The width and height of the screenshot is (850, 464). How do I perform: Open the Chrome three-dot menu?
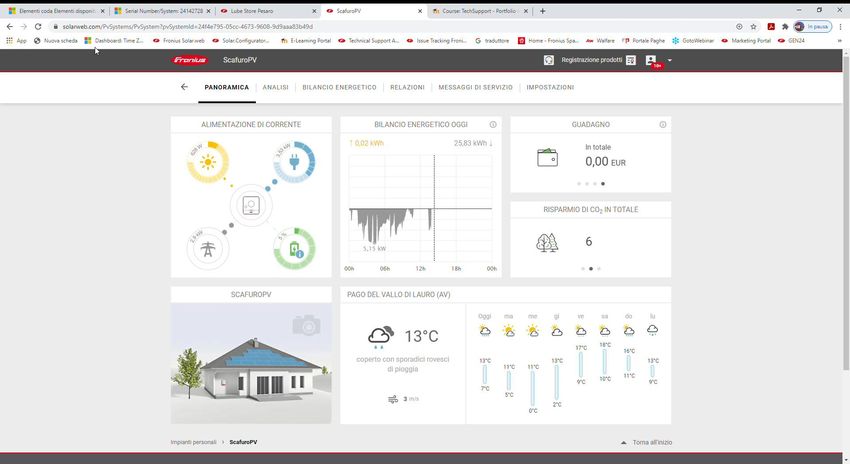pyautogui.click(x=836, y=26)
